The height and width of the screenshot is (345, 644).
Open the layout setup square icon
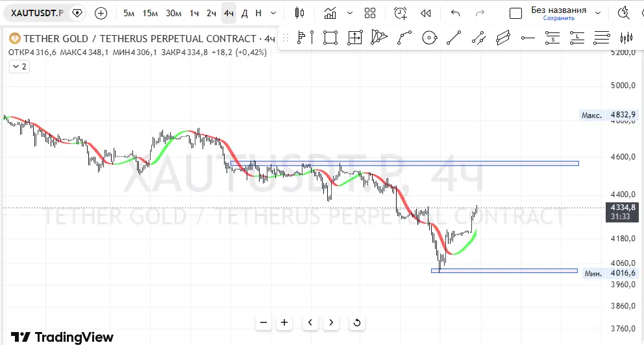click(515, 13)
